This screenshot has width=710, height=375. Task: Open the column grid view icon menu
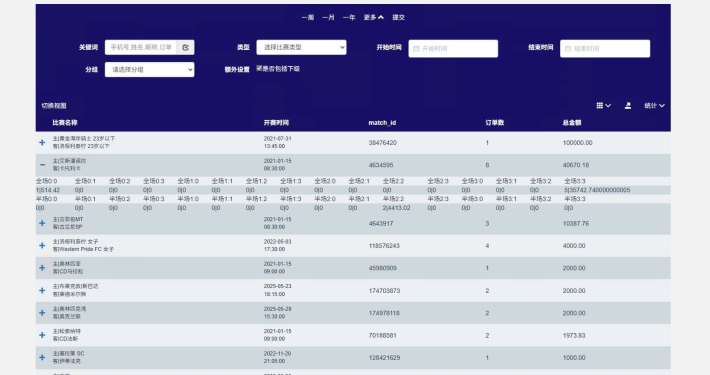pos(604,106)
